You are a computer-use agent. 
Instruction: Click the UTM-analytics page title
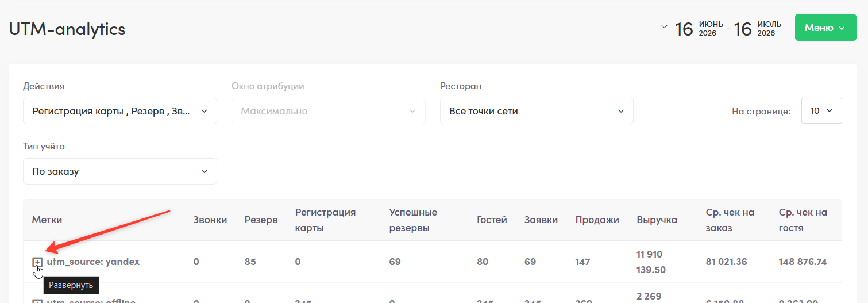[67, 29]
